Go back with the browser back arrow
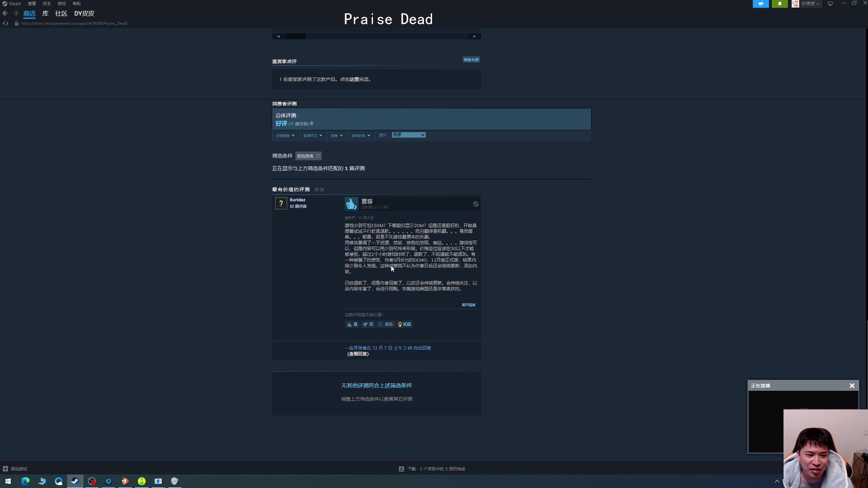The width and height of the screenshot is (868, 488). point(5,14)
